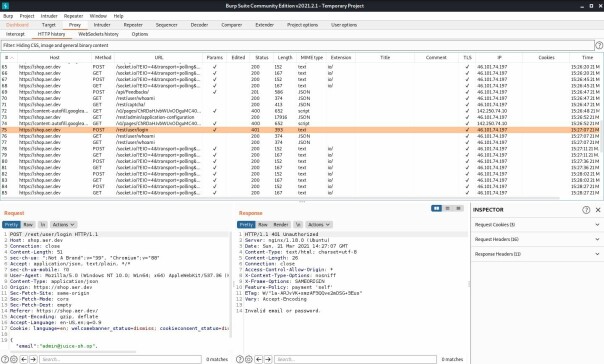Screen dimensions: 604x364
Task: Open the Window menu
Action: pyautogui.click(x=98, y=16)
